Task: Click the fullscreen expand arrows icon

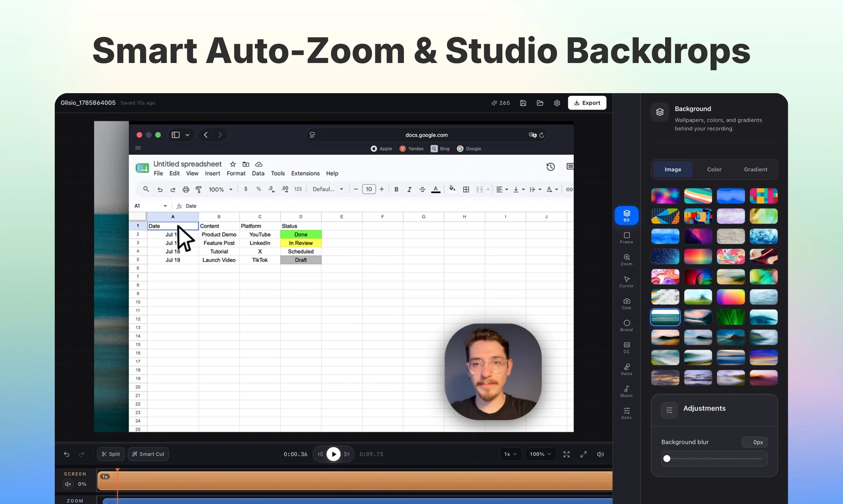Action: click(x=583, y=454)
